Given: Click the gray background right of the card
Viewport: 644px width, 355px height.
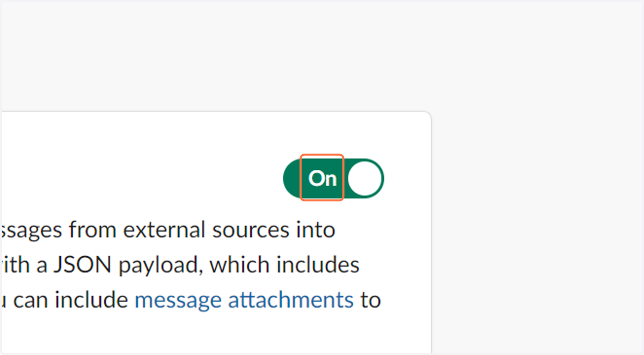Looking at the screenshot, I should 537,231.
